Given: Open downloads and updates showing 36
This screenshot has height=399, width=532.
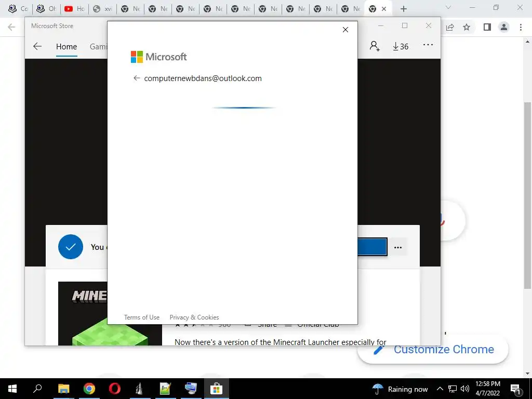Looking at the screenshot, I should click(x=401, y=46).
